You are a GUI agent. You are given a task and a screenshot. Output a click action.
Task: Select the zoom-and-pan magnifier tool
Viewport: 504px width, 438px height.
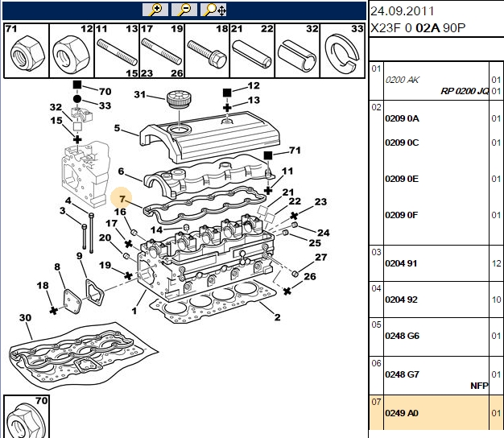(x=213, y=10)
